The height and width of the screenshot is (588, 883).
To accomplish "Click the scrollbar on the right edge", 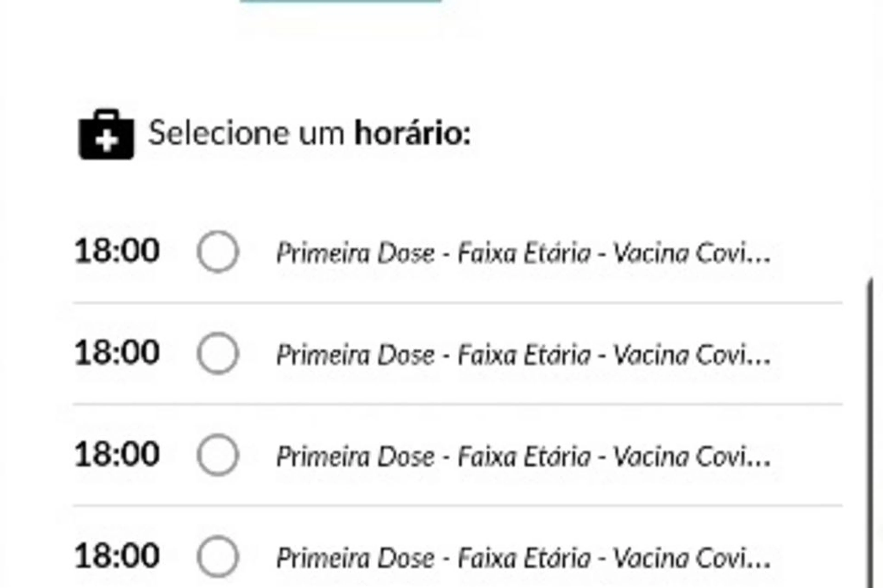I will pyautogui.click(x=870, y=413).
